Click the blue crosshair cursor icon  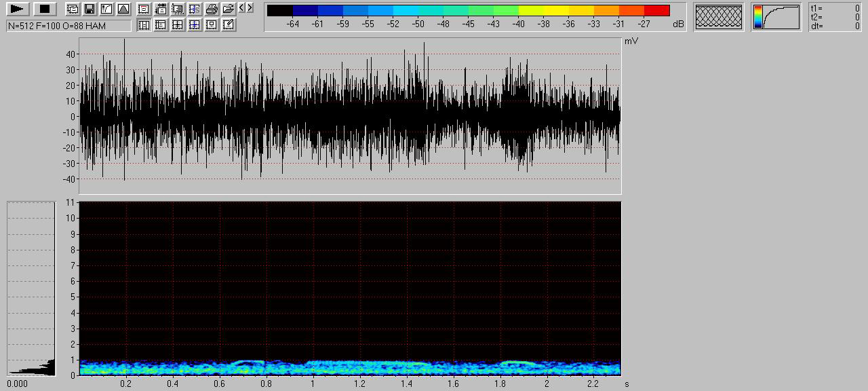[x=195, y=24]
